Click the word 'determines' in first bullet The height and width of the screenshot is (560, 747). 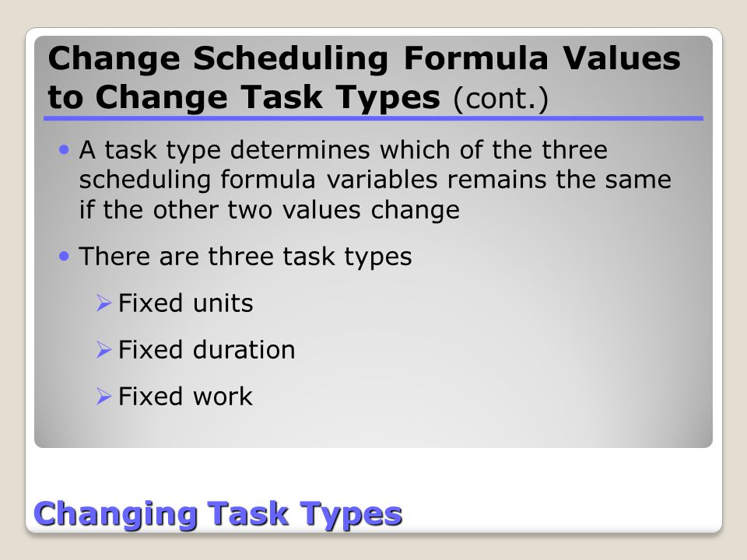click(300, 150)
